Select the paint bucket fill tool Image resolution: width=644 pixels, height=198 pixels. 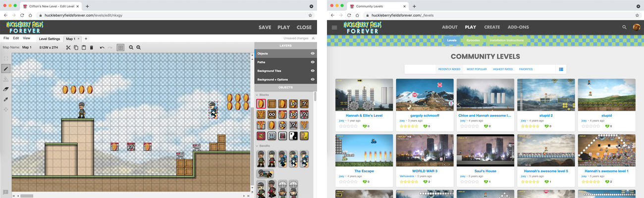pyautogui.click(x=6, y=79)
